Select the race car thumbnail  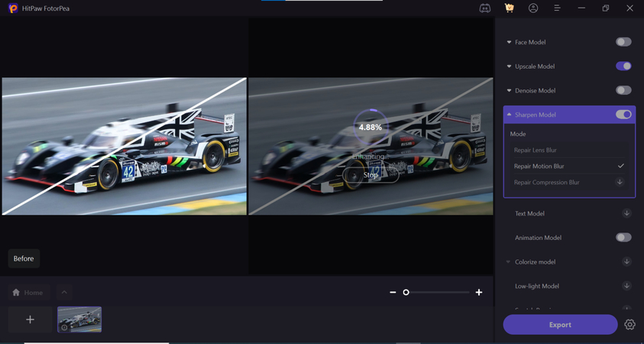pyautogui.click(x=79, y=320)
